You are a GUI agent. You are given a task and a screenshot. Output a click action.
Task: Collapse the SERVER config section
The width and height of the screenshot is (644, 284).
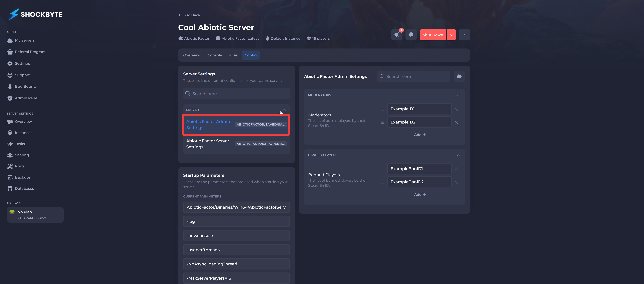[284, 110]
